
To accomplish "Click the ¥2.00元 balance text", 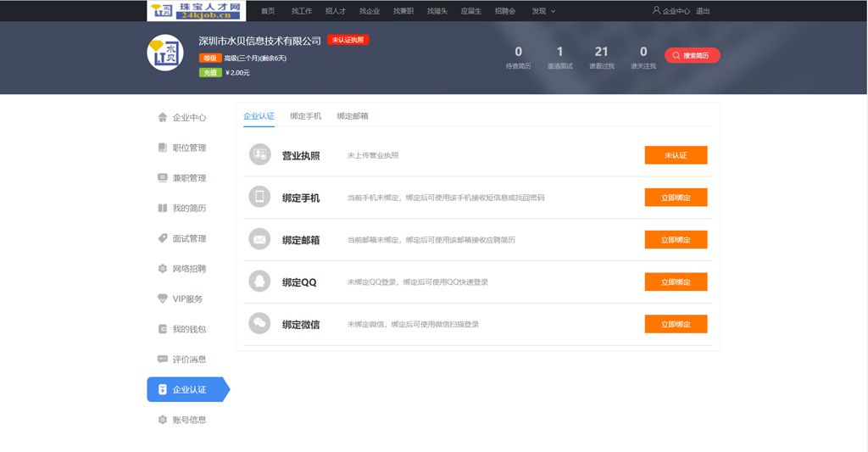I will (x=237, y=73).
